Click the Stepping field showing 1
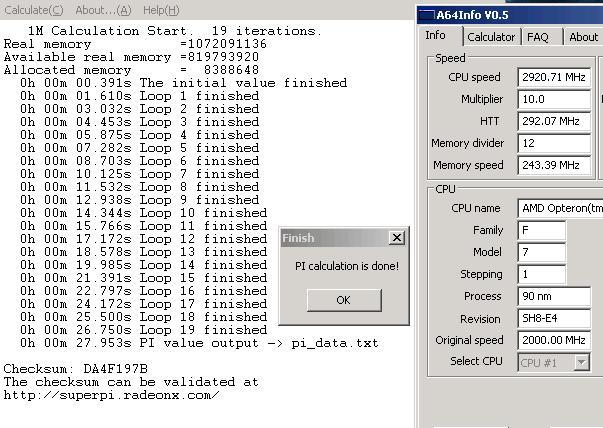This screenshot has width=603, height=428. pyautogui.click(x=541, y=274)
